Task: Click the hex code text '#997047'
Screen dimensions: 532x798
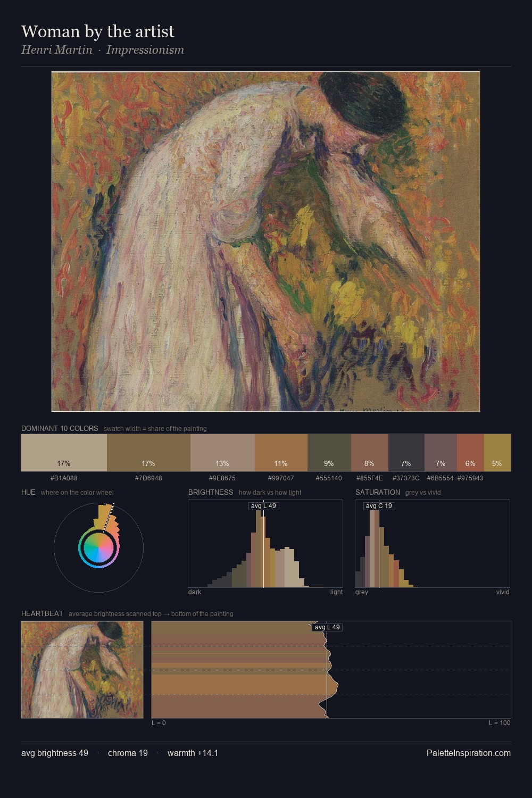Action: 281,478
